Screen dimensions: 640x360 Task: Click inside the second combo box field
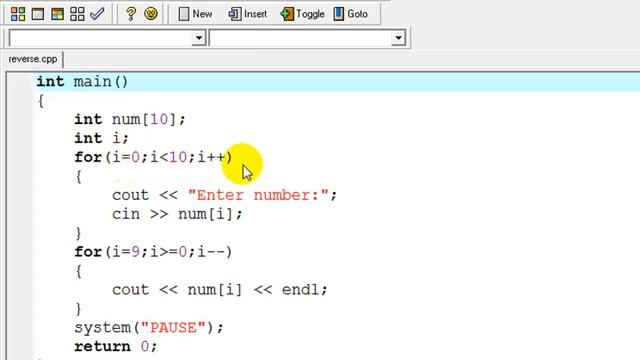[300, 38]
